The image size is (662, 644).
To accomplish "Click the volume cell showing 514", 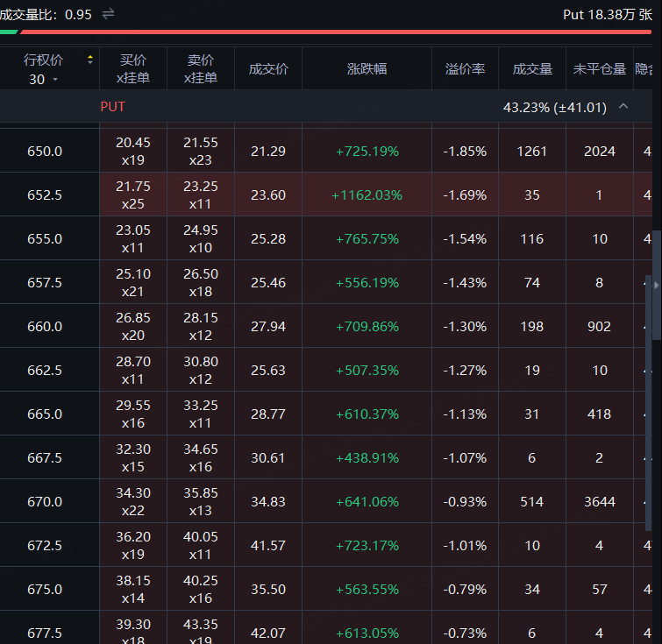I will pyautogui.click(x=532, y=502).
